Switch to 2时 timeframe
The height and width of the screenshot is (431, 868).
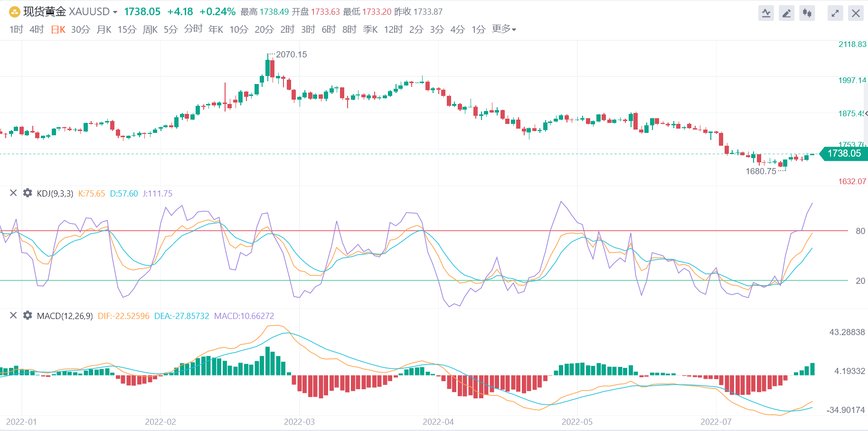287,29
